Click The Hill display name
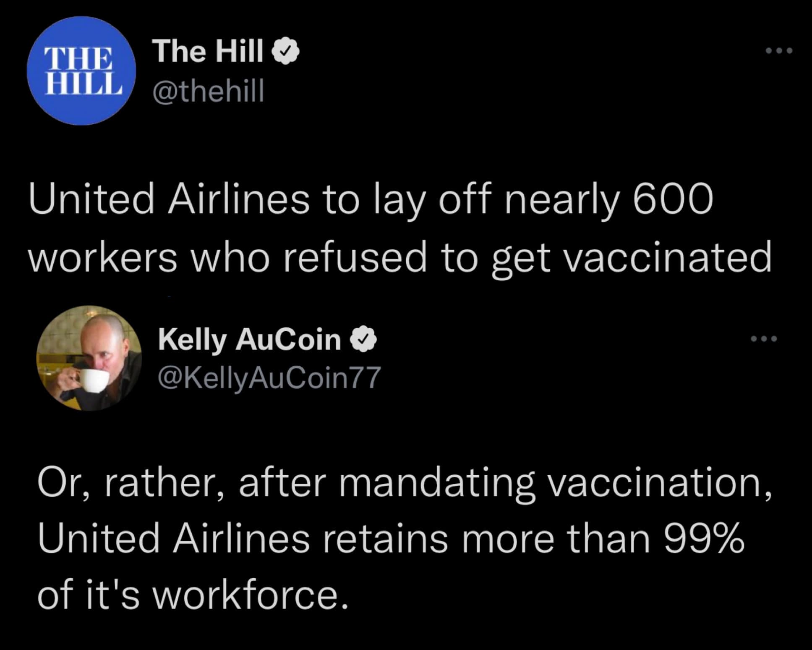Image resolution: width=812 pixels, height=650 pixels. 209,52
